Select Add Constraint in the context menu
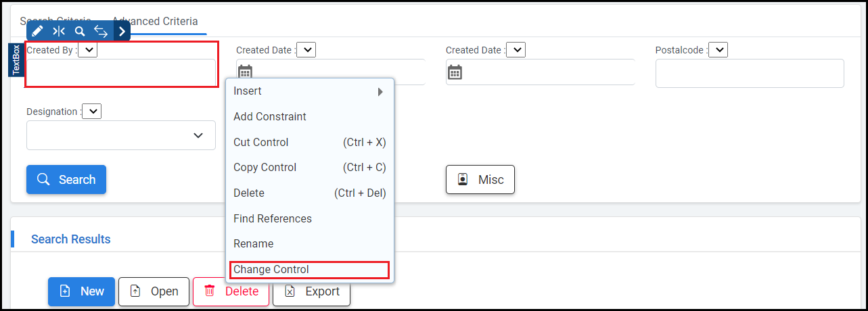Viewport: 868px width, 311px height. pos(270,117)
